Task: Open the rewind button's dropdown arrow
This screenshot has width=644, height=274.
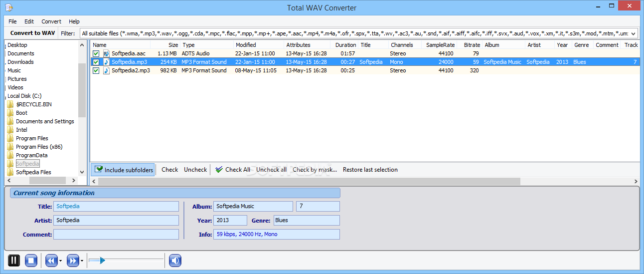Action: [60, 261]
